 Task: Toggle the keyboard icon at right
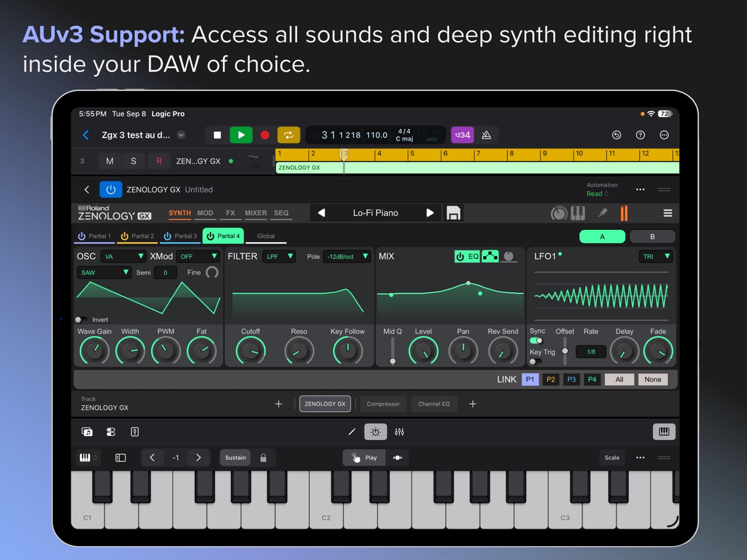[664, 432]
